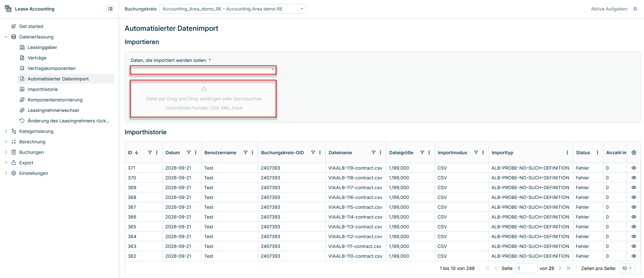
Task: Open Importtyp column options menu
Action: point(567,152)
